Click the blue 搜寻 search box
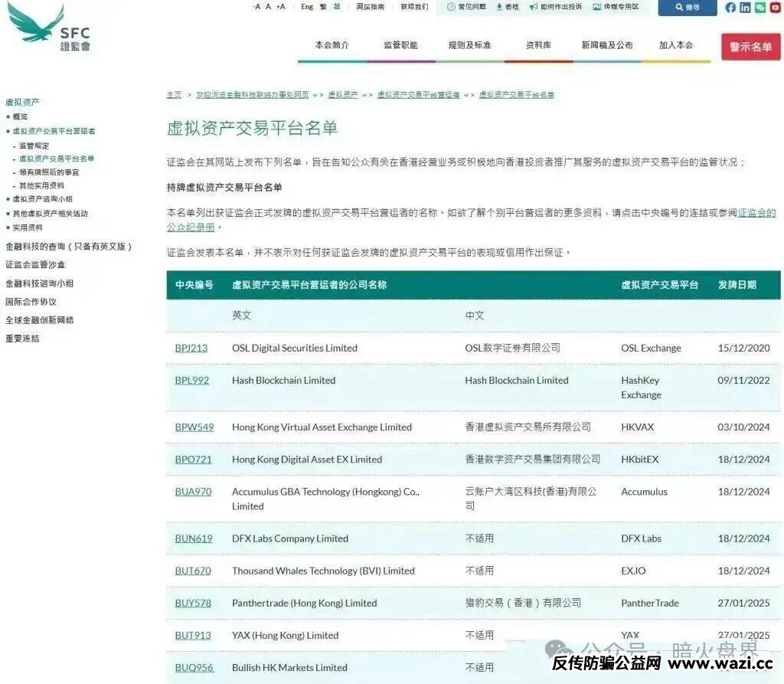 tap(687, 8)
